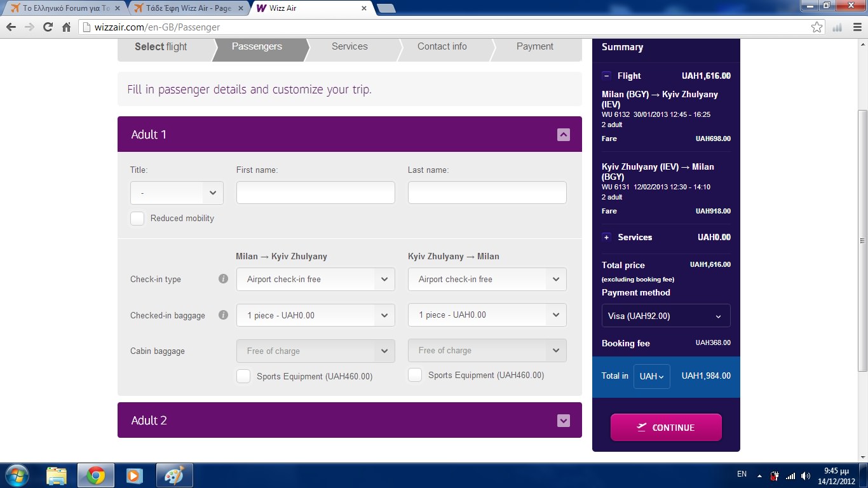Reload the Wizz Air page

[48, 27]
